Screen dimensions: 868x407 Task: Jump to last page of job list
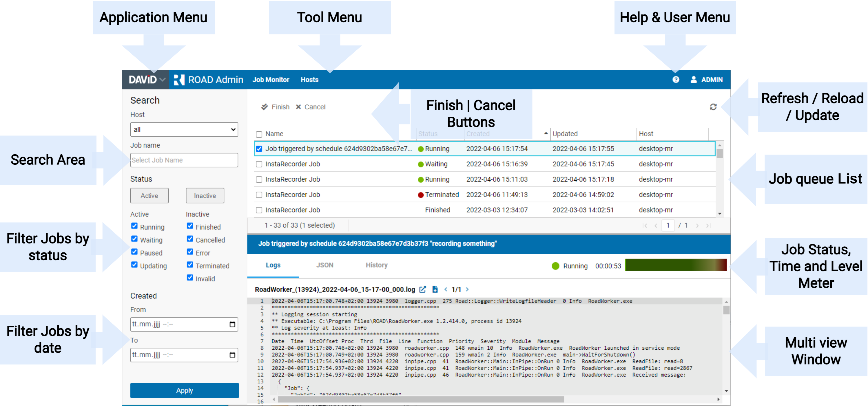point(708,225)
